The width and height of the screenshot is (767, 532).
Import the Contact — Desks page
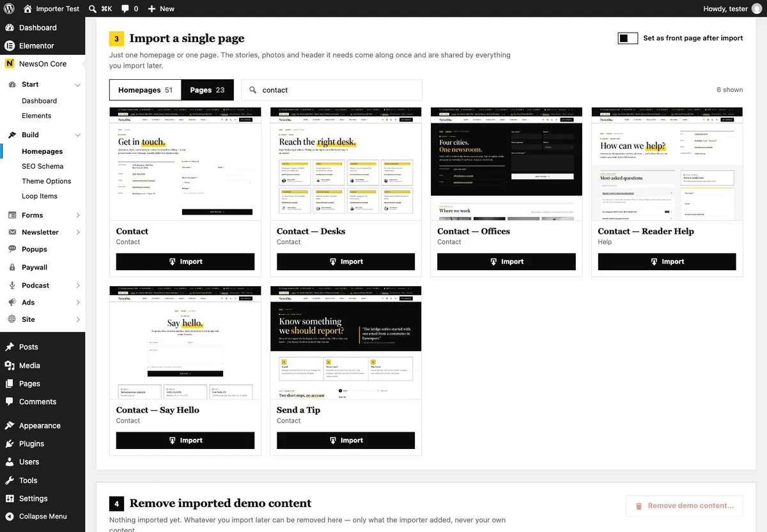pyautogui.click(x=346, y=262)
